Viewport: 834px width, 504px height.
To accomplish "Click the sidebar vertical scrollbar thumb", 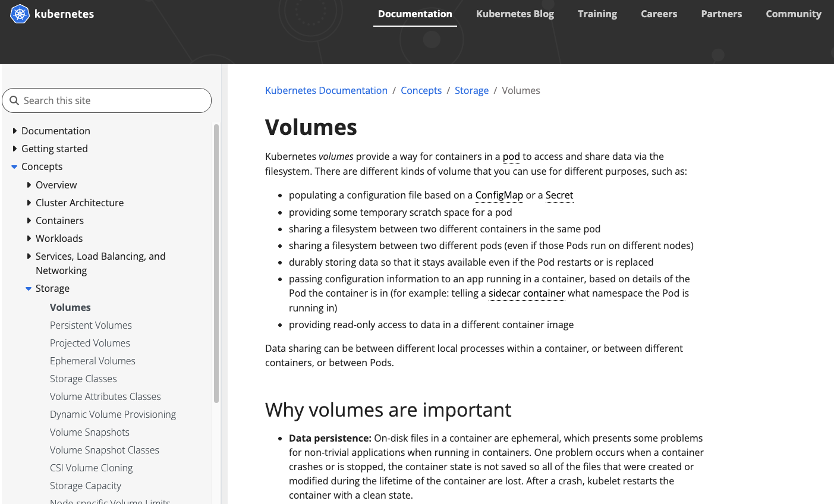I will 216,263.
